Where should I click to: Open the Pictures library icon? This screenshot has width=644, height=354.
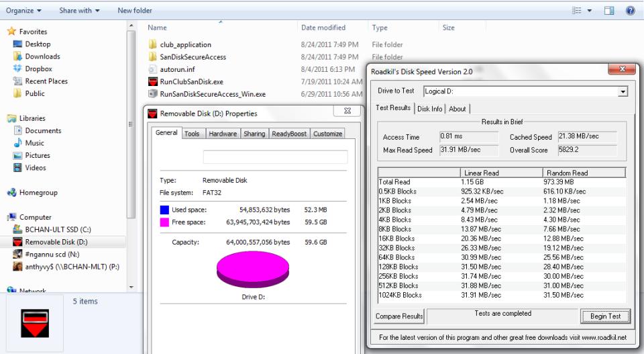click(17, 155)
